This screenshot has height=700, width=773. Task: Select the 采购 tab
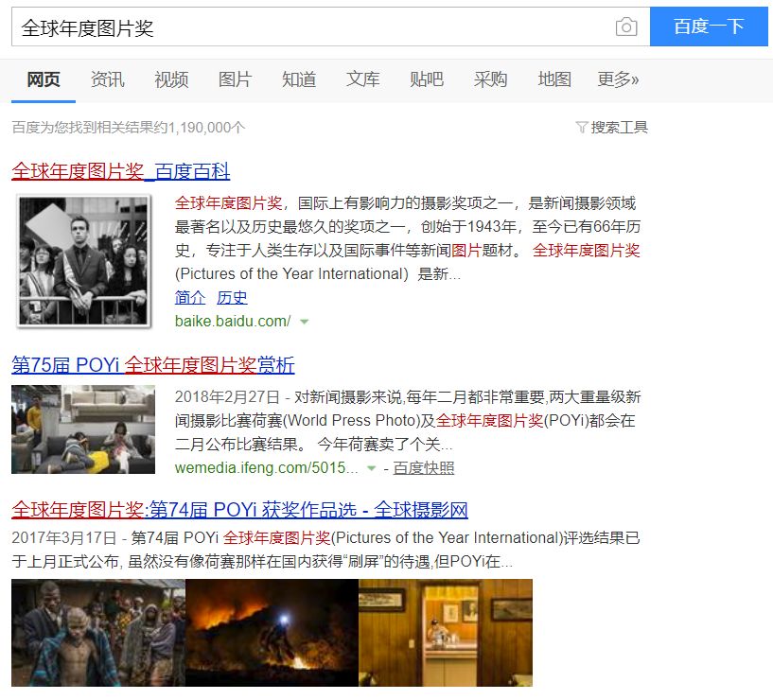(490, 79)
